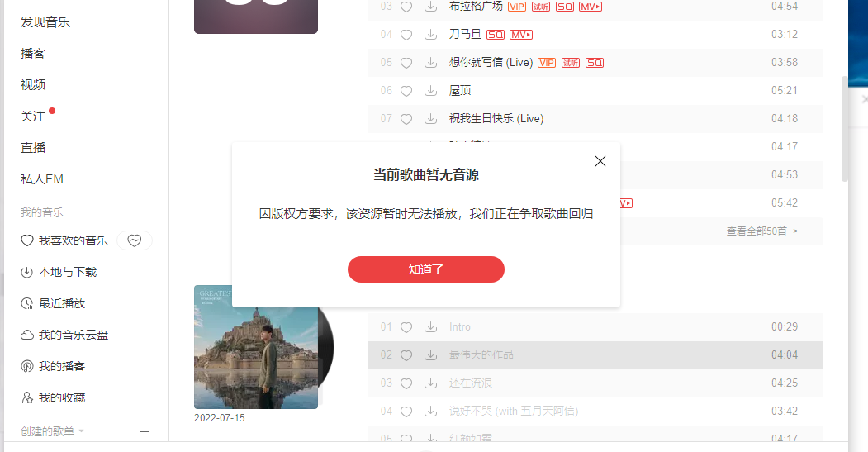This screenshot has height=452, width=868.
Task: Like song 祝我生日快乐 (Live)
Action: [x=406, y=118]
